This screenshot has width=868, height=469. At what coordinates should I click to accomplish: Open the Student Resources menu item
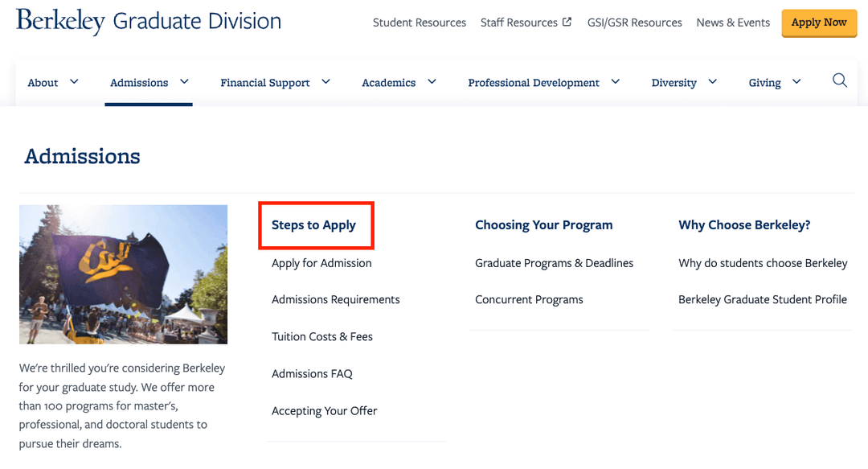419,23
